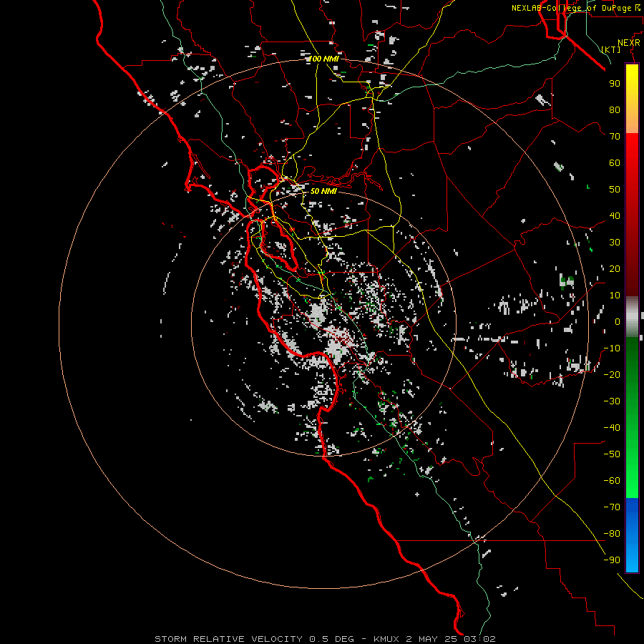Screen dimensions: 644x644
Task: Click the blue band of the color scale
Action: pos(632,535)
